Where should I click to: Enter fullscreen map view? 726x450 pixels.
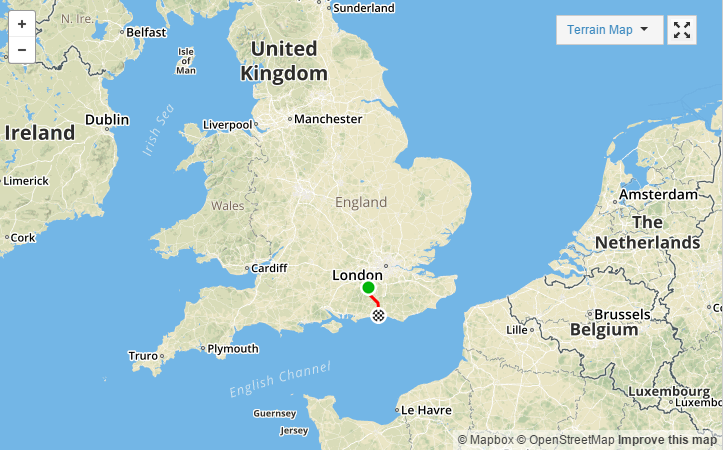(x=682, y=30)
